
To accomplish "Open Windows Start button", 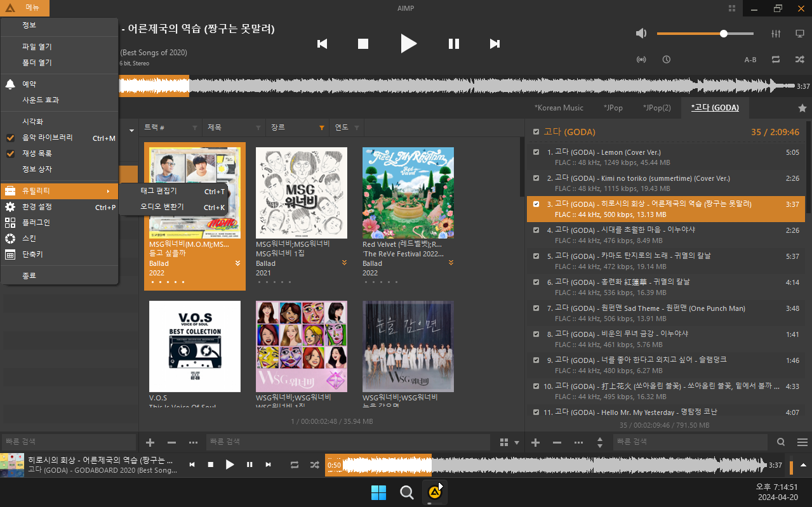I will 378,492.
